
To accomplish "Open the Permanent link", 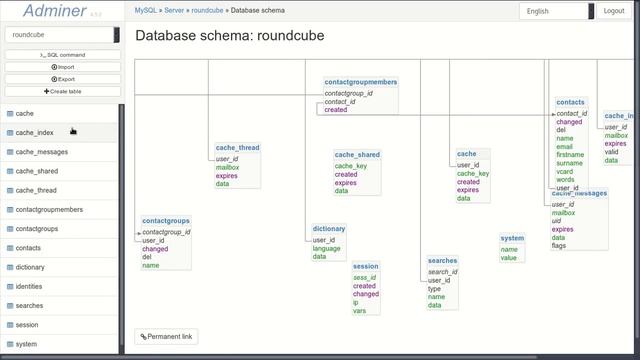I will [166, 337].
